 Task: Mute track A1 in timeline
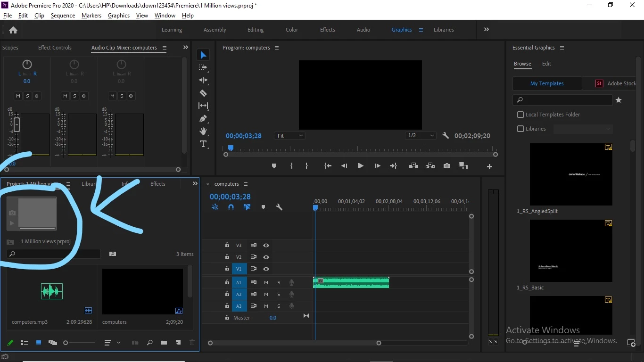(x=266, y=283)
